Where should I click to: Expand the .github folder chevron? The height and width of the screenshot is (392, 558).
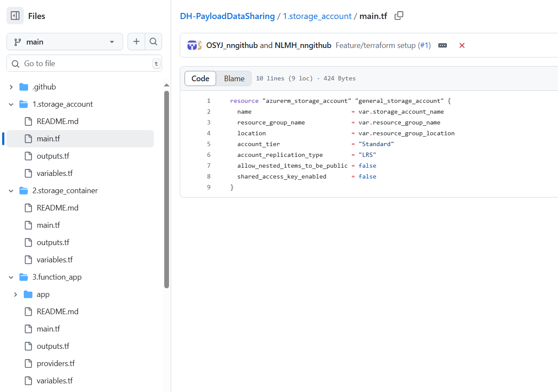[11, 87]
